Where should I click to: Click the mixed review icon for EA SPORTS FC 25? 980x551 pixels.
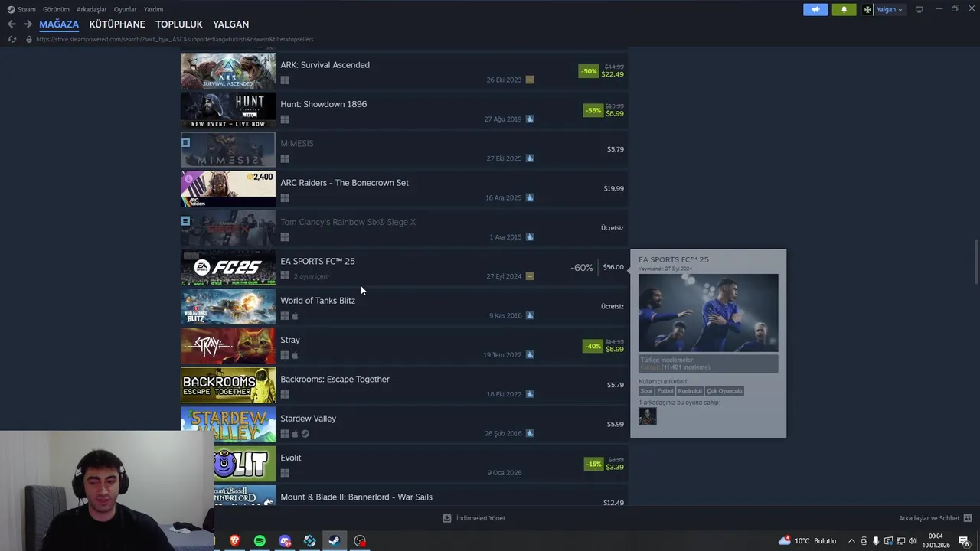pyautogui.click(x=530, y=276)
